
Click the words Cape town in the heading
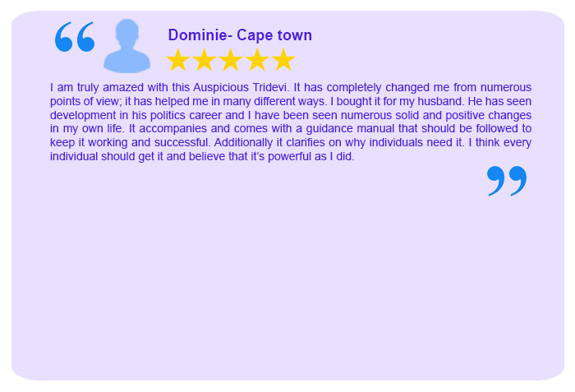[x=274, y=35]
